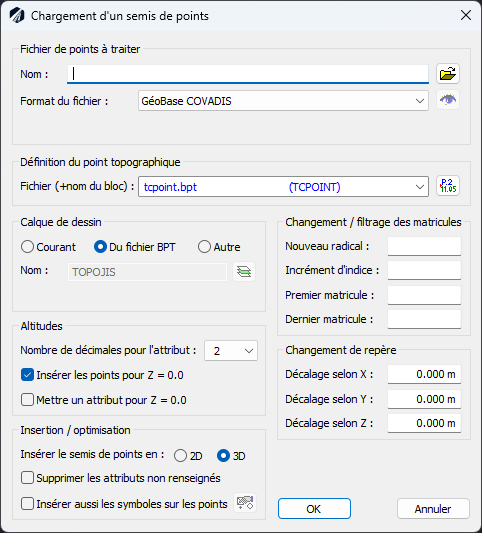Click the layer picker icon next to TOPOJIS
This screenshot has width=484, height=548.
(x=245, y=272)
